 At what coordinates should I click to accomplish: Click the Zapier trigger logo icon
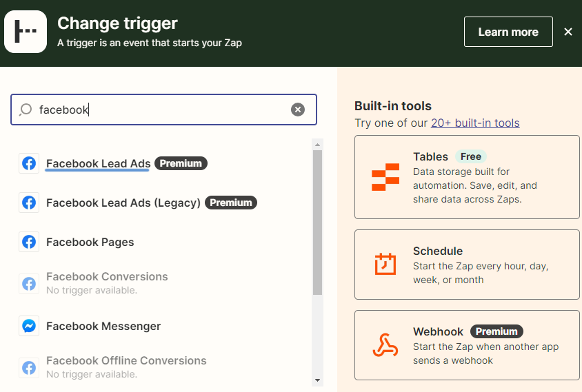click(x=26, y=32)
